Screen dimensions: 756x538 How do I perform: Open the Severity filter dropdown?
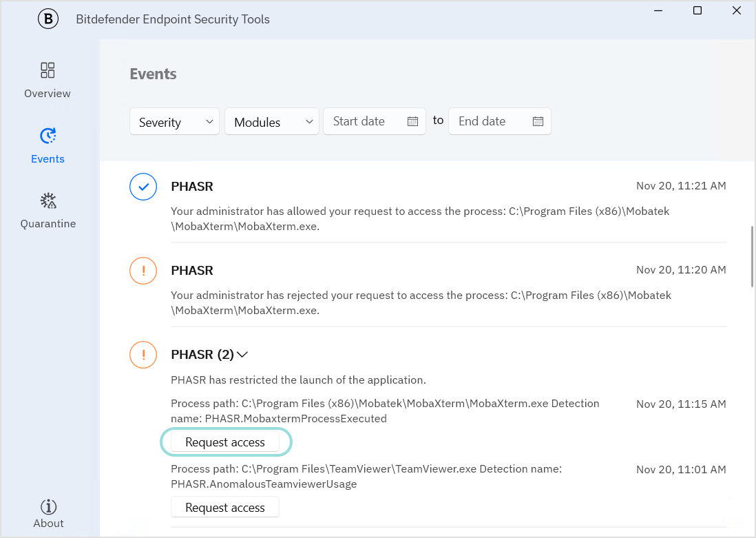point(174,122)
